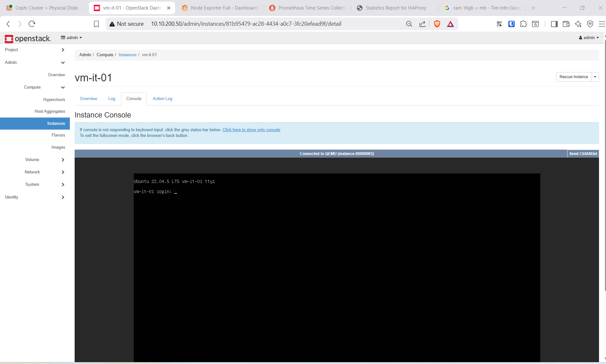Image resolution: width=606 pixels, height=364 pixels.
Task: Go to Images page
Action: point(58,147)
